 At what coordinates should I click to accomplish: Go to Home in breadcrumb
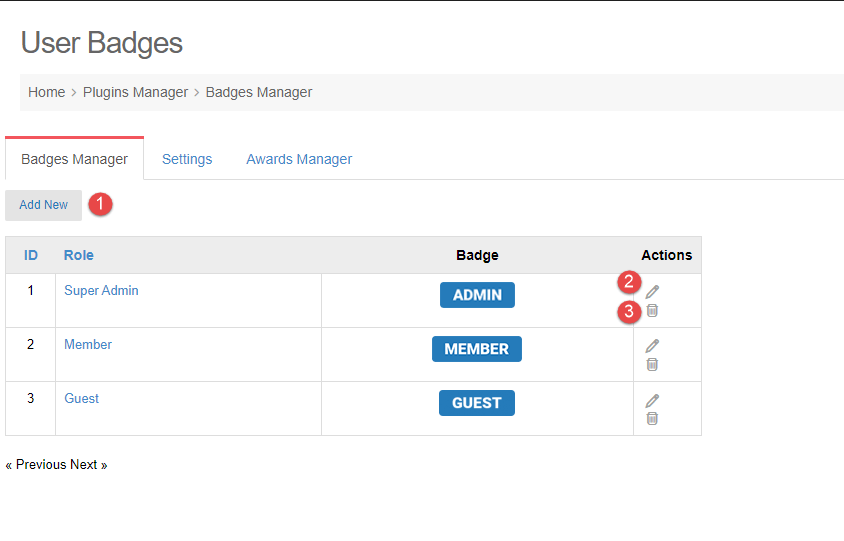click(46, 92)
